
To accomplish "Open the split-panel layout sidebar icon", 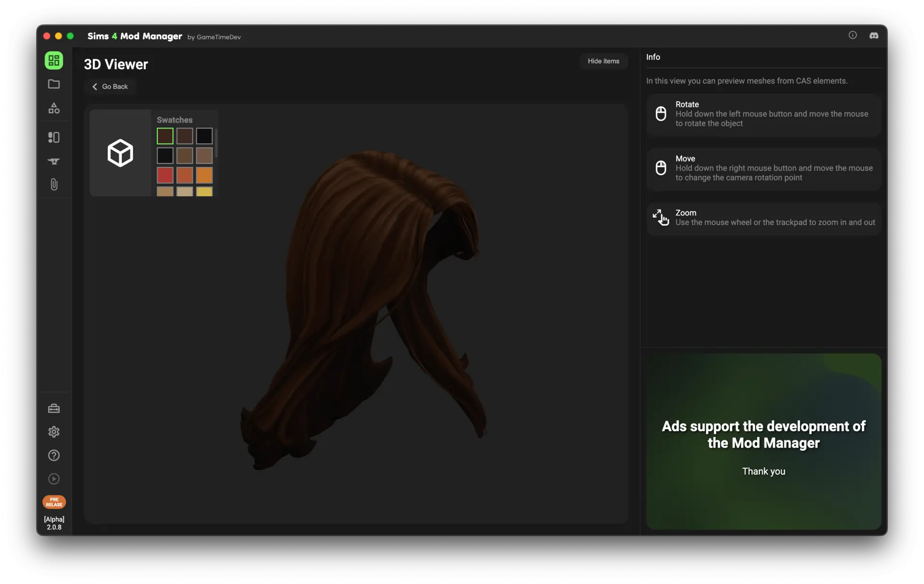I will [x=54, y=138].
